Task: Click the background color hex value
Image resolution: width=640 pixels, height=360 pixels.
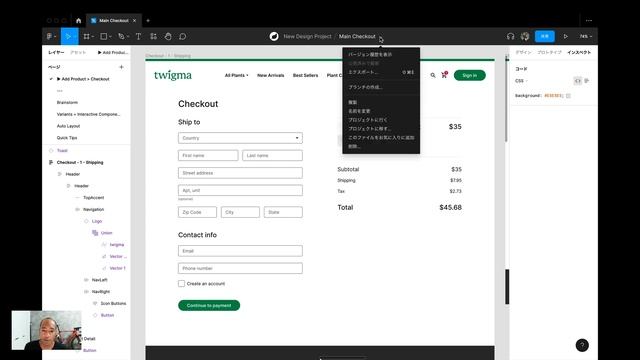Action: click(553, 96)
